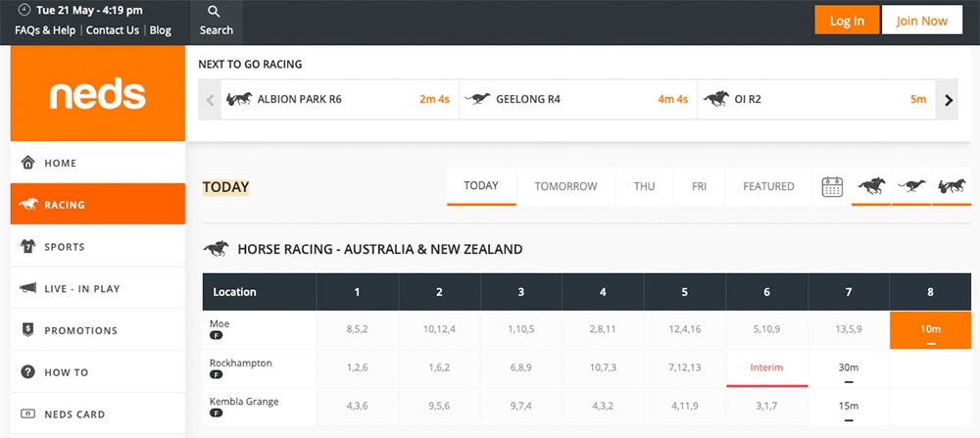Click the Log In button
Screen dimensions: 980x438
point(846,21)
